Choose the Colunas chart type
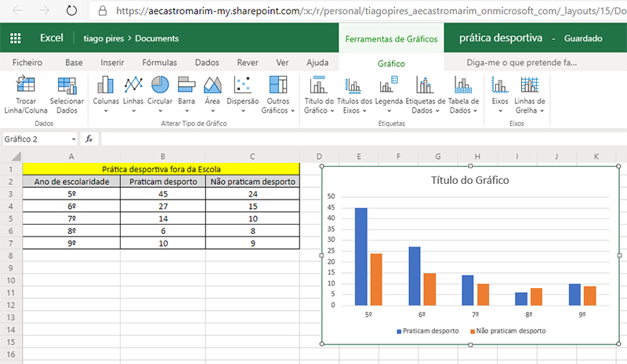This screenshot has height=364, width=627. pos(106,95)
